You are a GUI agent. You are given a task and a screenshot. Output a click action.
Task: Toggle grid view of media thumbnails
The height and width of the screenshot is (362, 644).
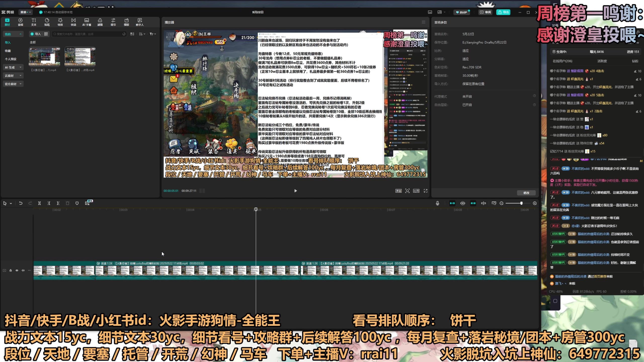point(132,34)
